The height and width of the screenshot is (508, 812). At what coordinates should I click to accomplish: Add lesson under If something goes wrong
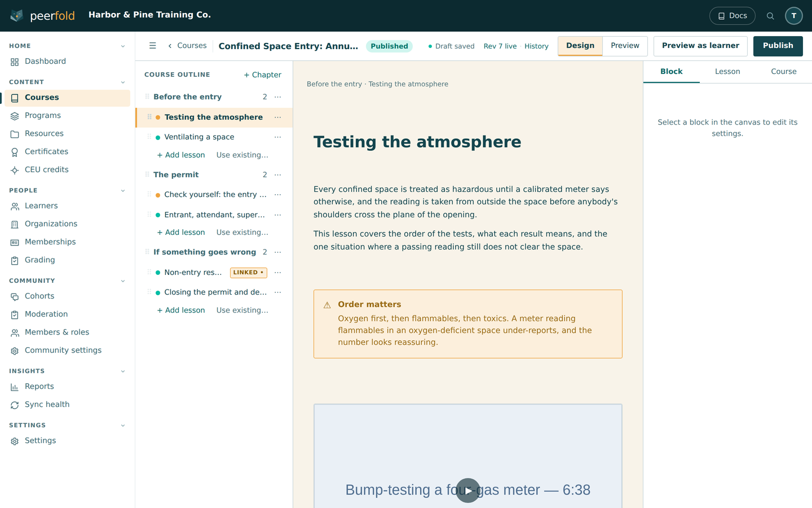(181, 310)
